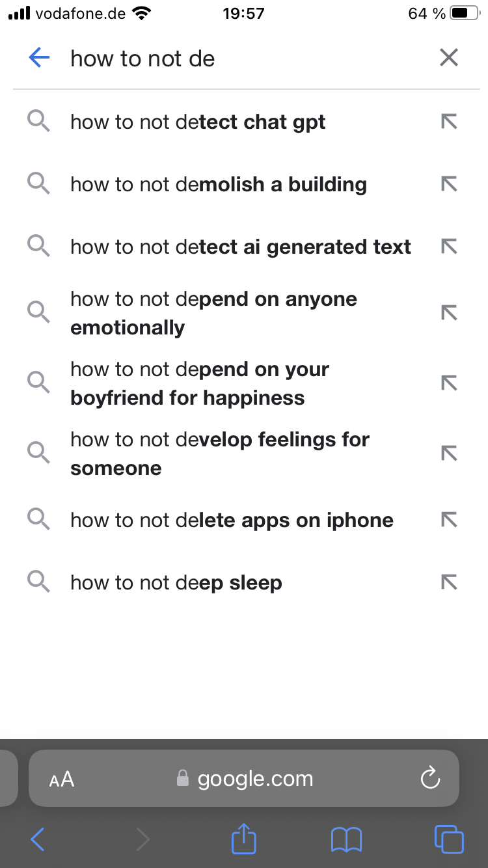Image resolution: width=488 pixels, height=868 pixels.
Task: Insert 'deep sleep' suggestion via its arrow icon
Action: coord(449,582)
